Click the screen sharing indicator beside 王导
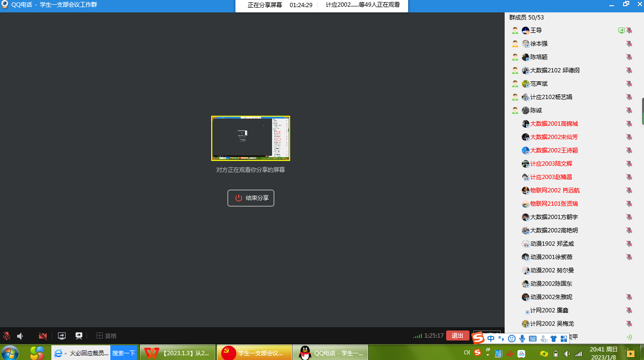The image size is (644, 360). coord(621,30)
